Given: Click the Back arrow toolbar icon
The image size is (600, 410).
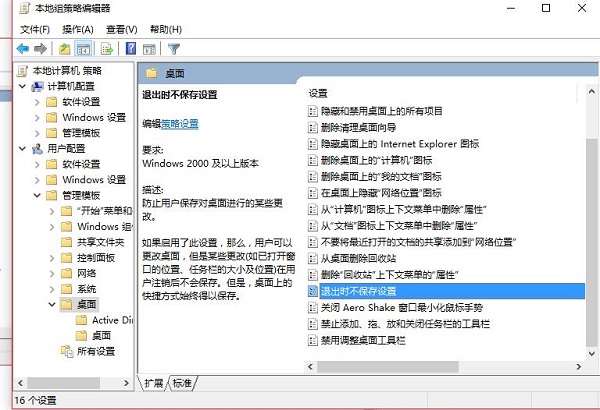Looking at the screenshot, I should click(x=22, y=48).
